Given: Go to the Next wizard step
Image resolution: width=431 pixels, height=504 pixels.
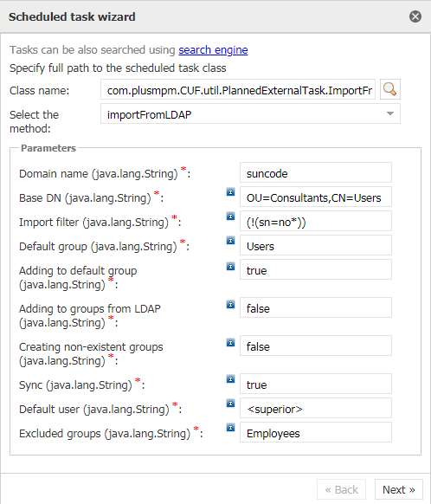Looking at the screenshot, I should coord(399,489).
